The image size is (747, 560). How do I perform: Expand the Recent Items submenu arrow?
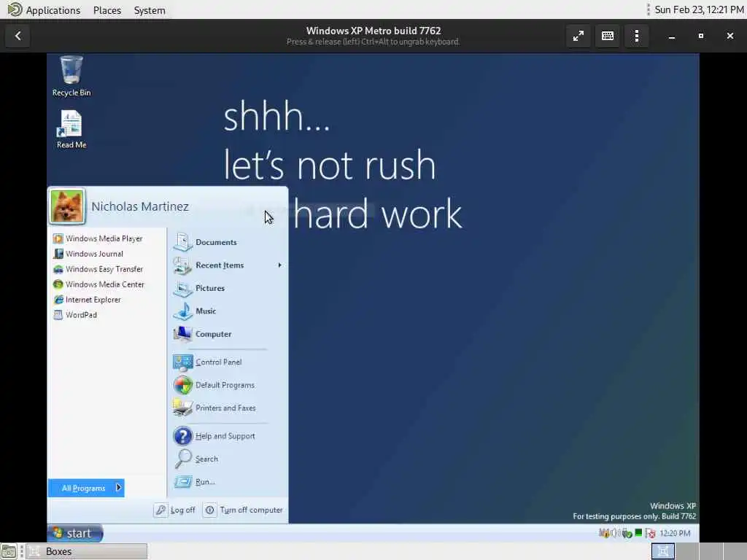(x=279, y=265)
